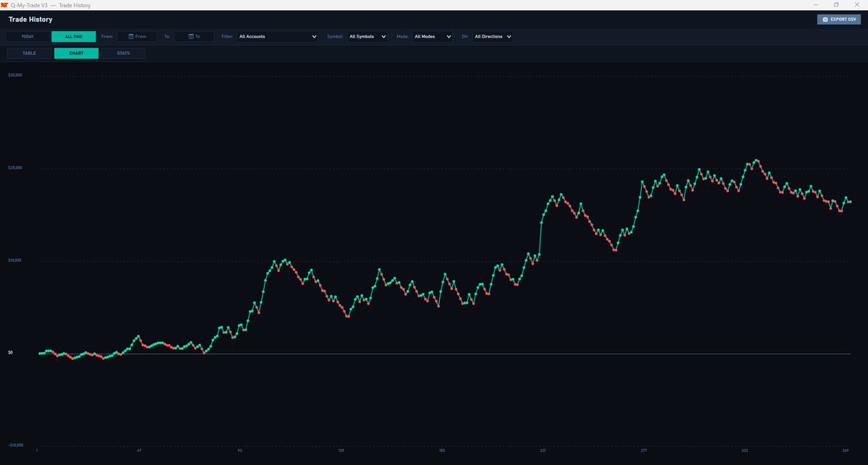
Task: Click the 323 x-axis label
Action: pos(745,451)
